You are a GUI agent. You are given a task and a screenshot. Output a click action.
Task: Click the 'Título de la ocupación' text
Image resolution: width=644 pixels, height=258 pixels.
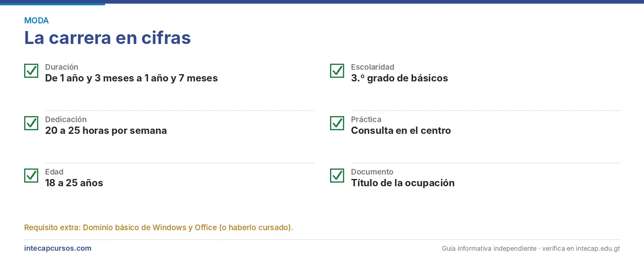point(402,183)
